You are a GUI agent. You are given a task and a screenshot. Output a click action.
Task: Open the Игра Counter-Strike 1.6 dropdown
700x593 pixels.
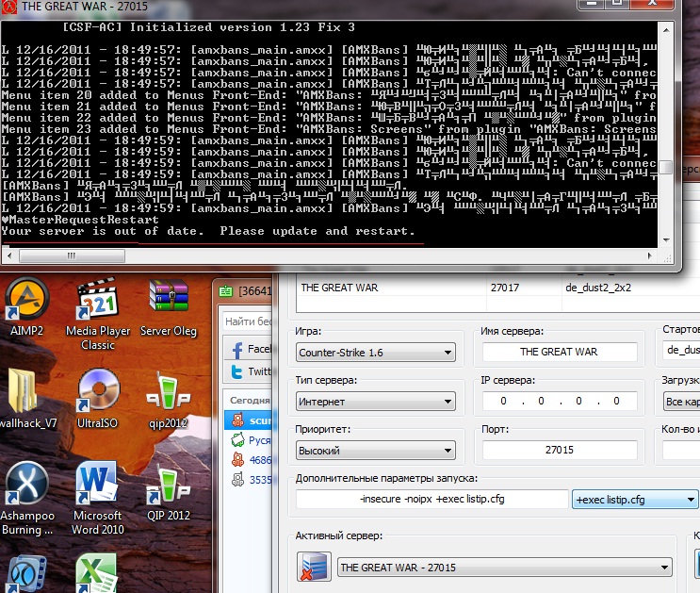coord(376,353)
